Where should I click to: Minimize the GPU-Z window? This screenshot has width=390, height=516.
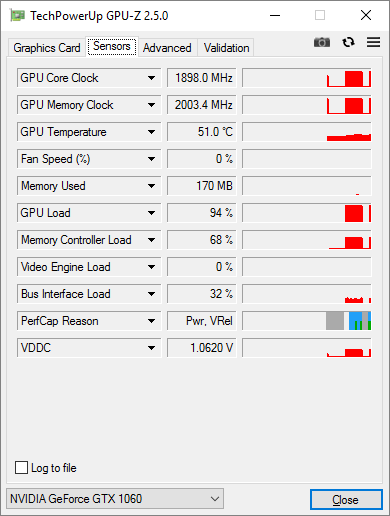point(275,15)
